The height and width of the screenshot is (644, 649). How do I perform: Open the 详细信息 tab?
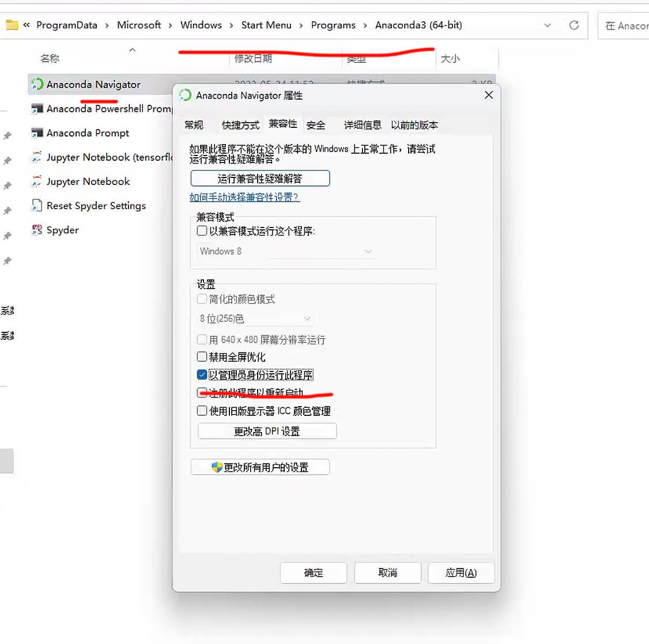tap(362, 125)
